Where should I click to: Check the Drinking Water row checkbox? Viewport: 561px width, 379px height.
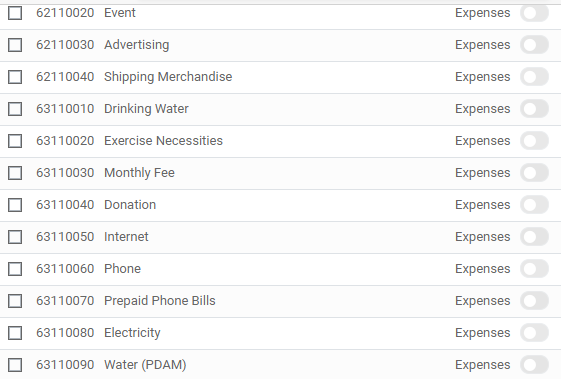click(x=15, y=109)
